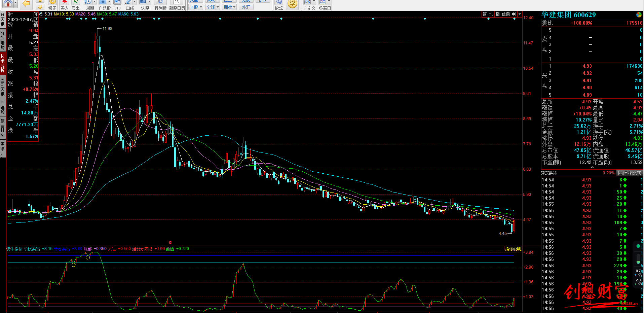
Task: Expand the 选股 dropdown arrow
Action: pos(149,2)
